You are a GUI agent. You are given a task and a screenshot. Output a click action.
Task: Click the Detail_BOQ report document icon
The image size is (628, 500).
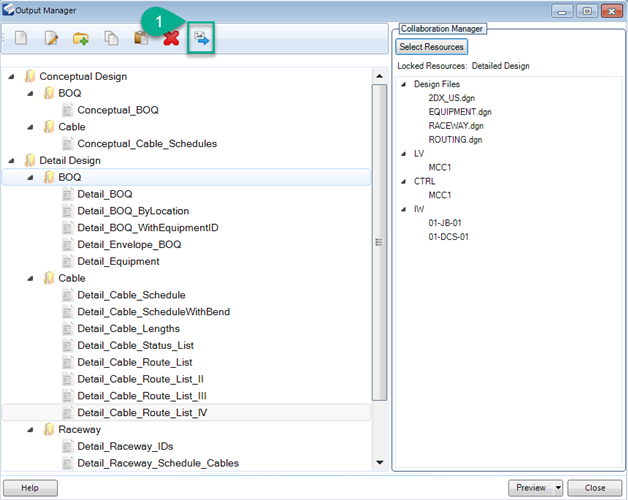(67, 194)
